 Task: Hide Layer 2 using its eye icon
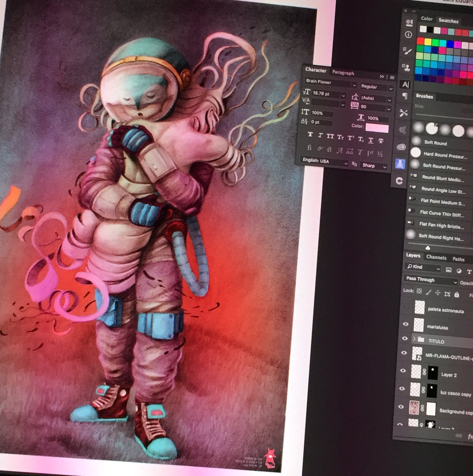coord(403,371)
